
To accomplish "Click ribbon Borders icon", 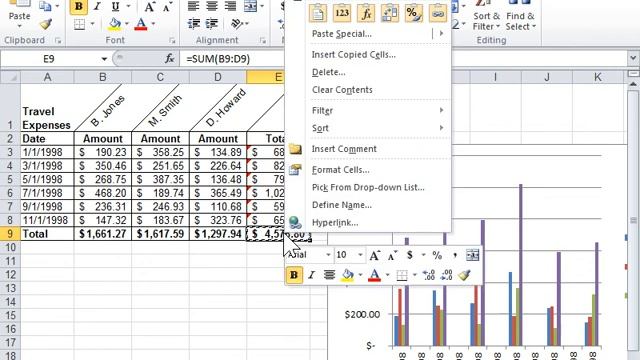I will point(79,24).
